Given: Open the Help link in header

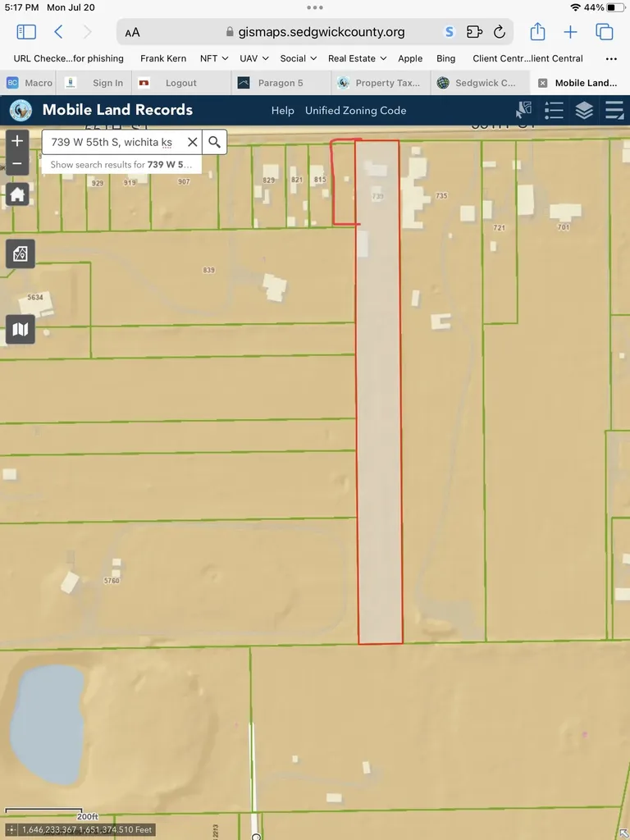Looking at the screenshot, I should point(282,111).
